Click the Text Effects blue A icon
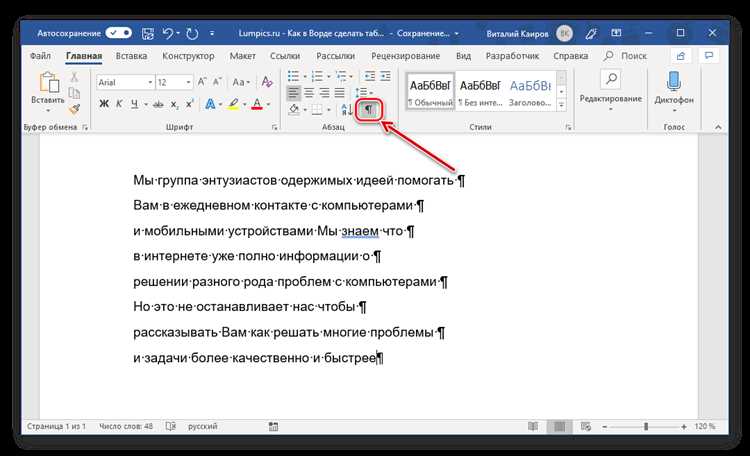750x456 pixels. (210, 104)
